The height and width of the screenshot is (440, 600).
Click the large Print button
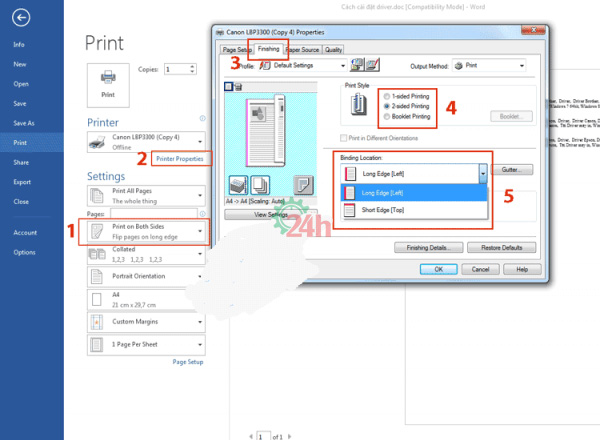tap(108, 85)
